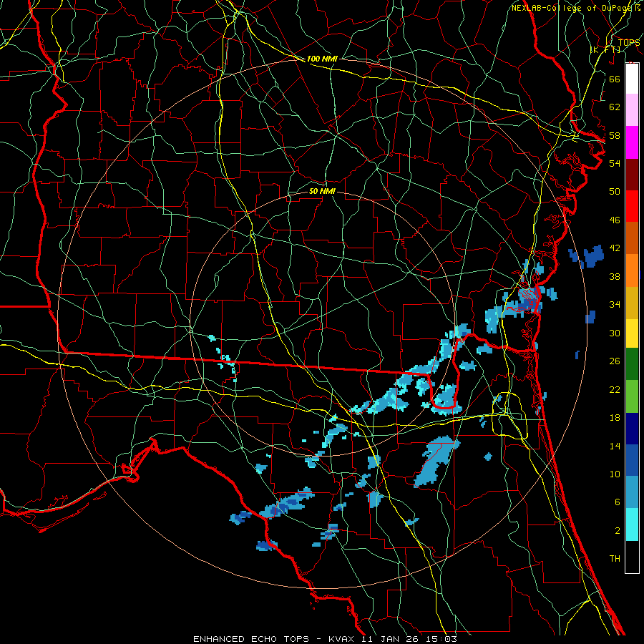This screenshot has width=644, height=644.
Task: Click the 26 value in the legend
Action: [x=615, y=361]
